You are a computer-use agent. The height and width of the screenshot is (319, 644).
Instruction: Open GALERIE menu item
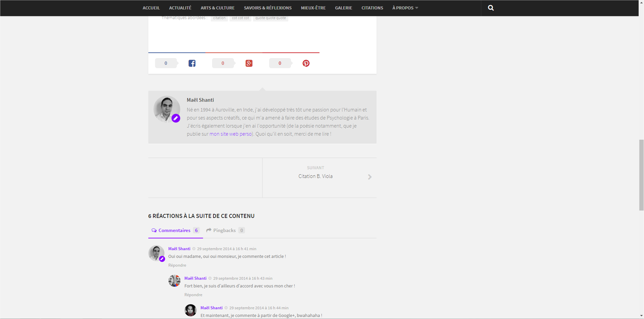click(x=343, y=8)
